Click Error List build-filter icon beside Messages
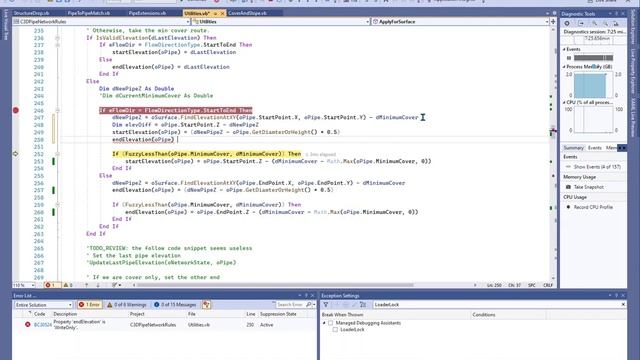Viewport: 640px width, 360px height. point(206,304)
